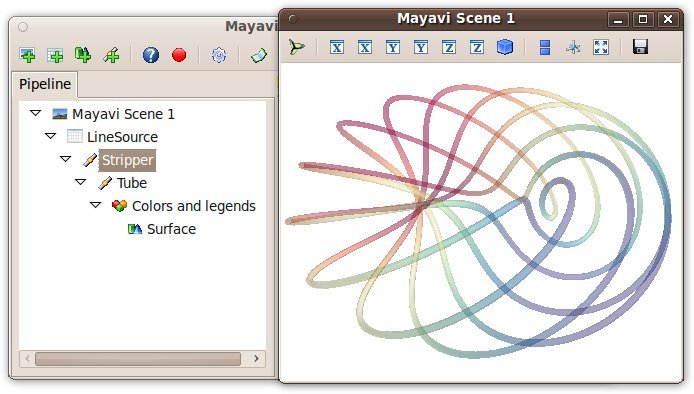Toggle fullscreen view of the scene
694x394 pixels.
tap(601, 47)
